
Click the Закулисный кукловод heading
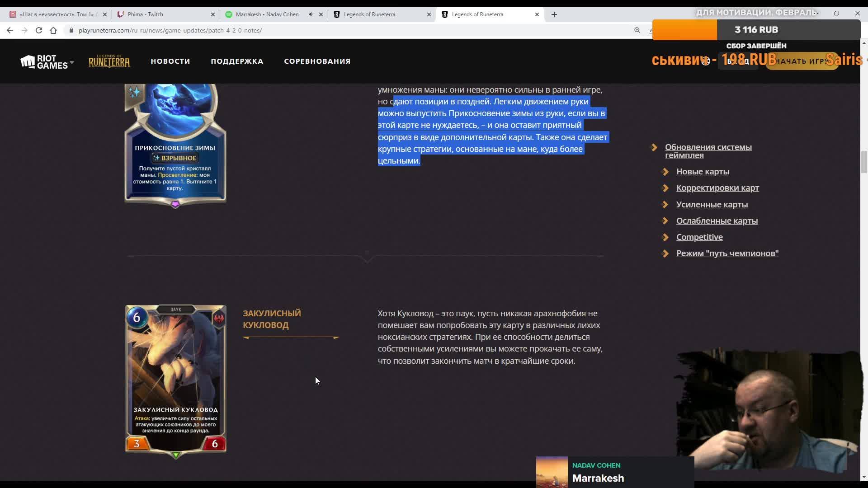point(272,319)
